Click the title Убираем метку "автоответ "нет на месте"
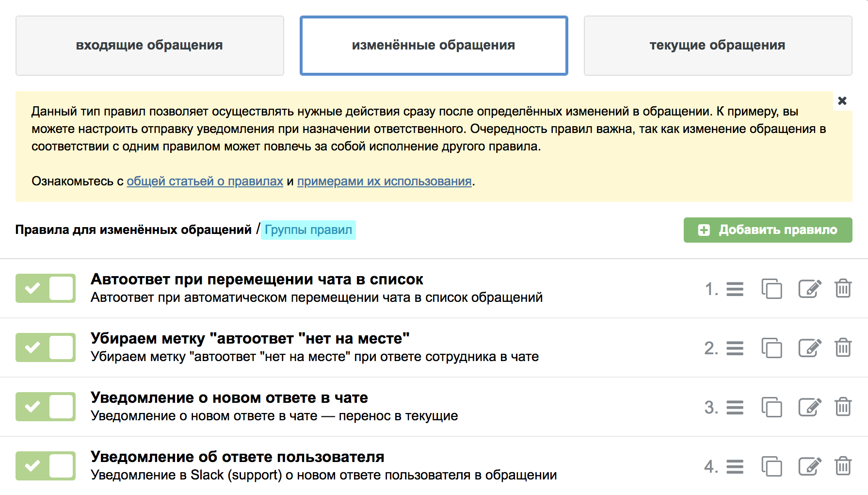The height and width of the screenshot is (495, 868). click(250, 339)
